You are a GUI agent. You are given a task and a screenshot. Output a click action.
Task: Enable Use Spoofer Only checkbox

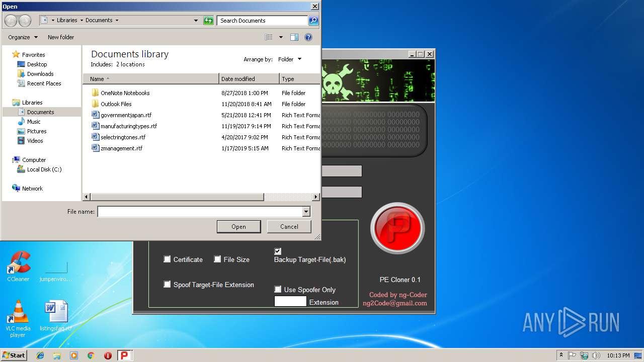coord(278,289)
